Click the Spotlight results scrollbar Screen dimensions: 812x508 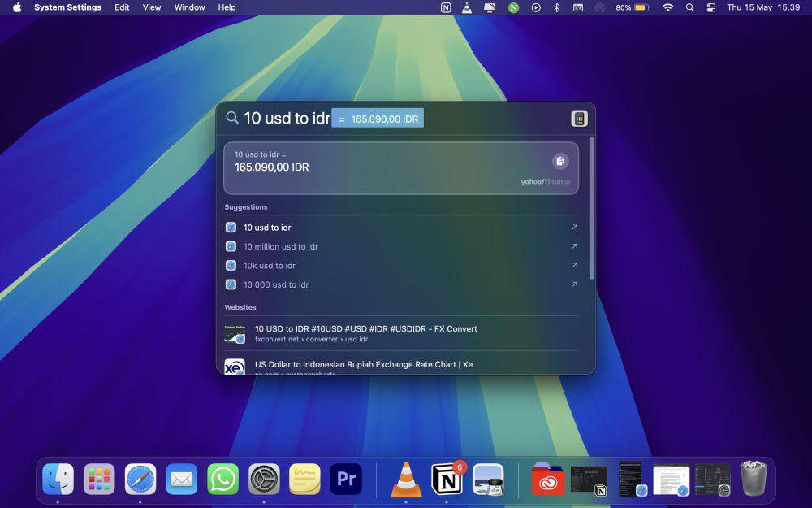point(591,208)
